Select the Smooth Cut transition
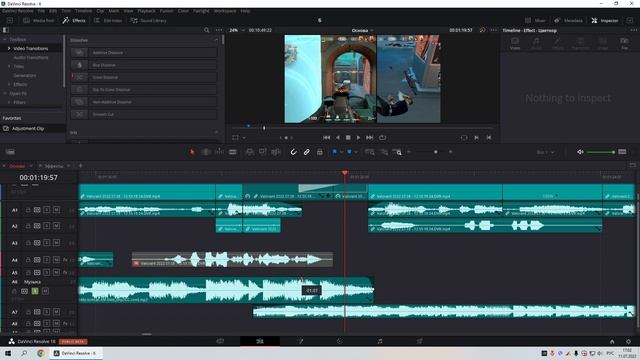This screenshot has height=360, width=640. click(144, 114)
